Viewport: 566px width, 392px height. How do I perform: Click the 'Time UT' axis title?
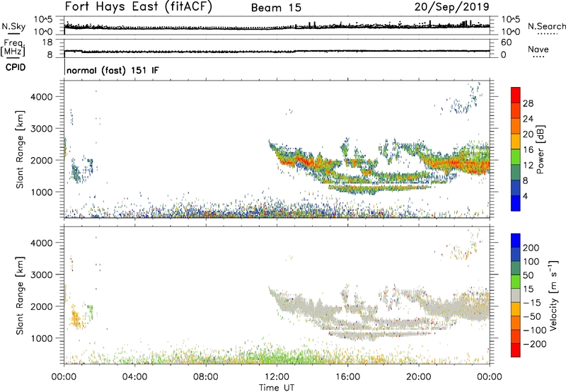click(277, 387)
